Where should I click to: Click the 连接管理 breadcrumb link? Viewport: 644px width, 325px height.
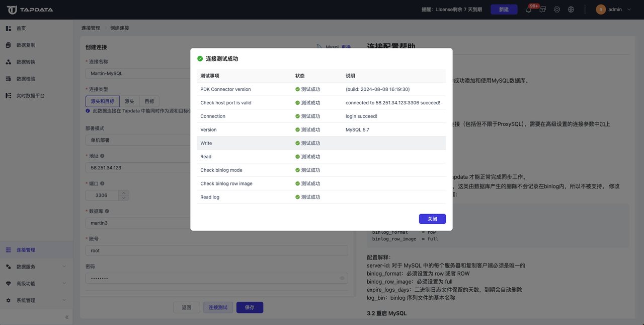91,28
